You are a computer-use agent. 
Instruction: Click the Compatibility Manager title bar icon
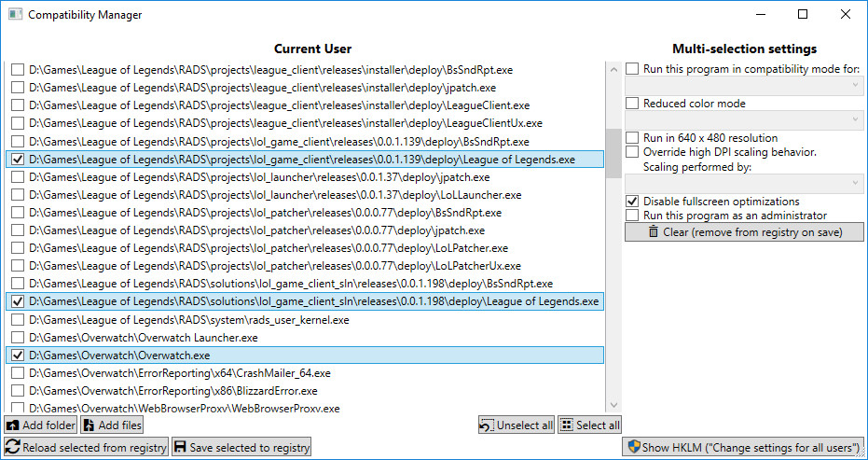15,14
